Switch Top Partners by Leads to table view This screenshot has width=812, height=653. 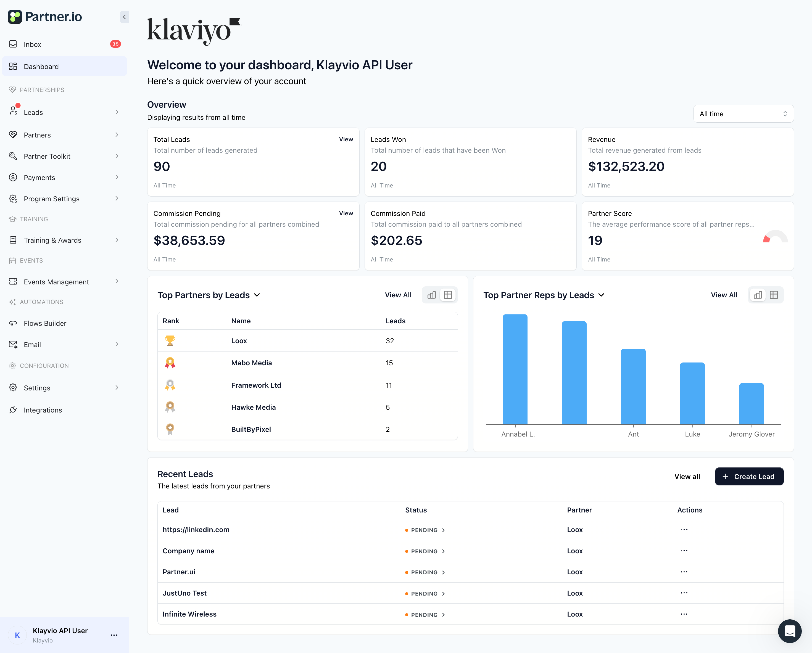pyautogui.click(x=448, y=295)
